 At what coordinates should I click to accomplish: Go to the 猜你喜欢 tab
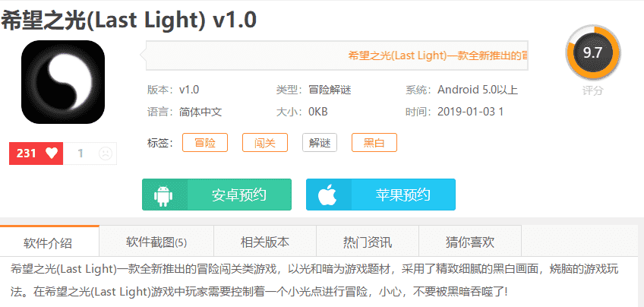470,242
